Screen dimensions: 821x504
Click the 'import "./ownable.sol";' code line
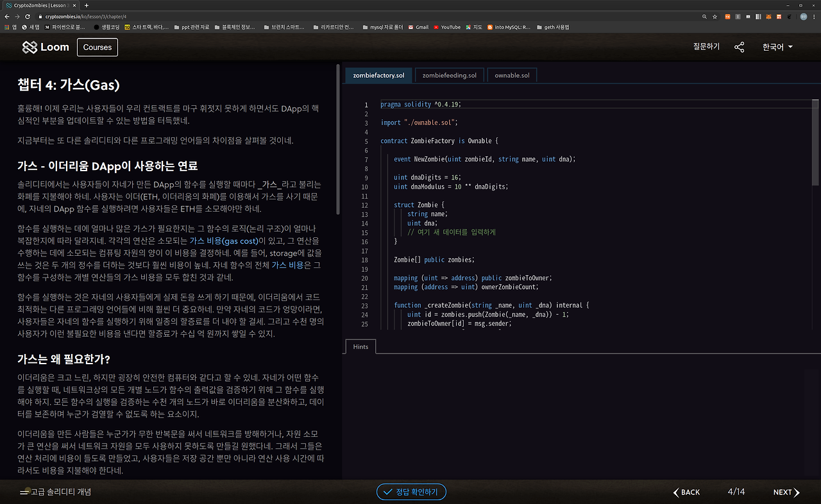(419, 122)
